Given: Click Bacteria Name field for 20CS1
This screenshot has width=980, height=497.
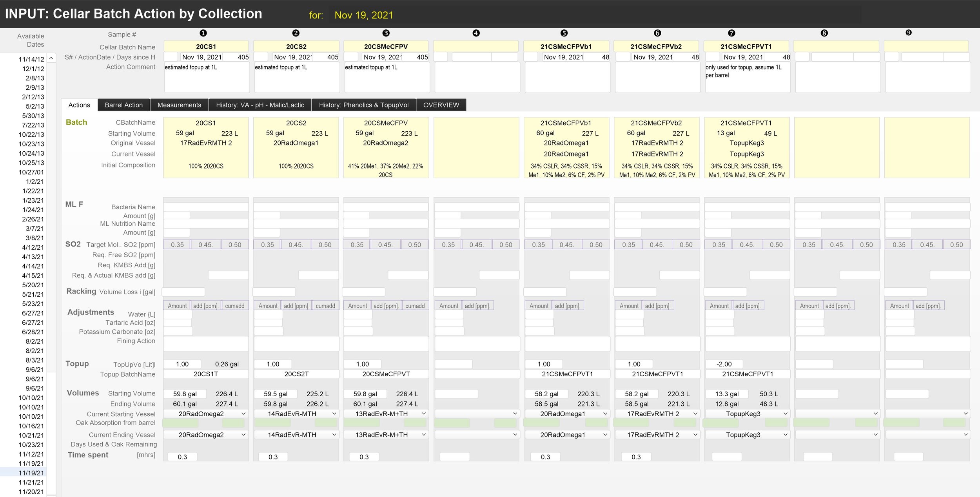Looking at the screenshot, I should pos(206,207).
